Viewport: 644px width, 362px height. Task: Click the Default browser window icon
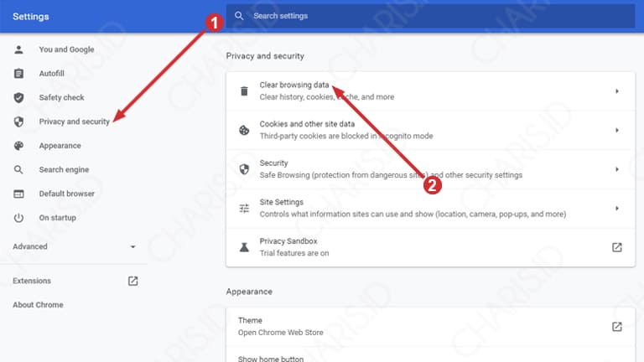(x=18, y=194)
